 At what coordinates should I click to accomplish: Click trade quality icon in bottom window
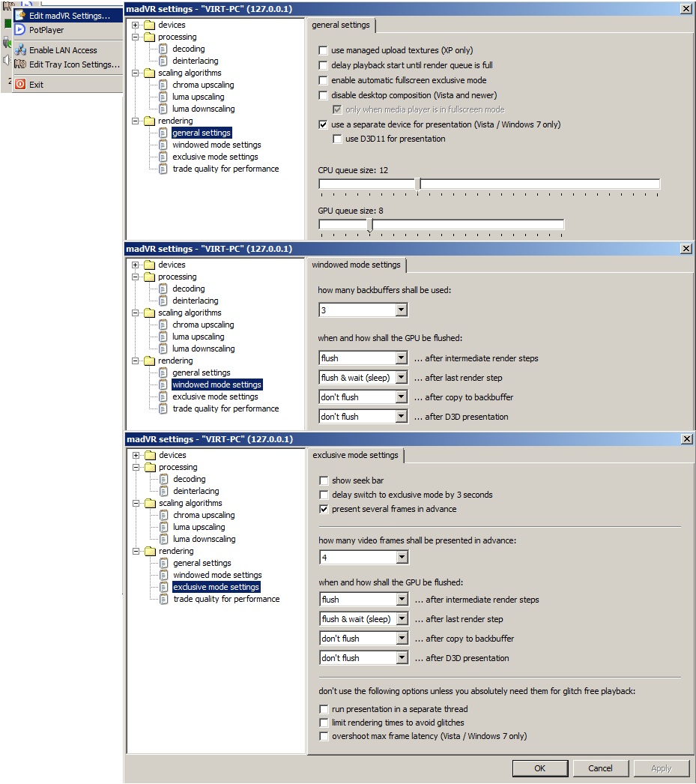click(164, 600)
